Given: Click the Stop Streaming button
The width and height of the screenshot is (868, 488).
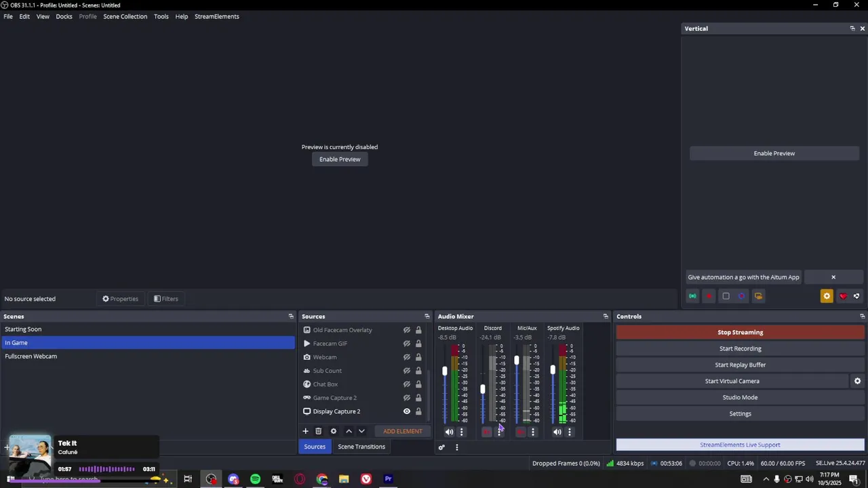Looking at the screenshot, I should (x=740, y=332).
